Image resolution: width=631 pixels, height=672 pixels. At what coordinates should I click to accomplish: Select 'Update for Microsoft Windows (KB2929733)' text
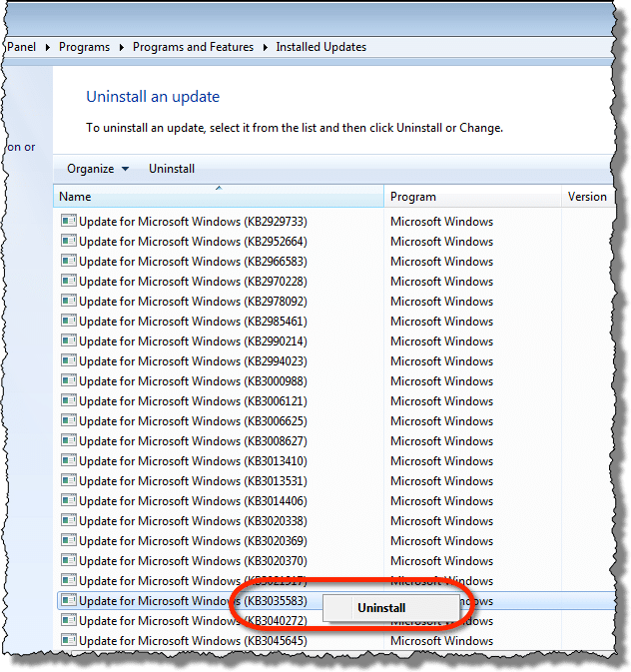(193, 222)
